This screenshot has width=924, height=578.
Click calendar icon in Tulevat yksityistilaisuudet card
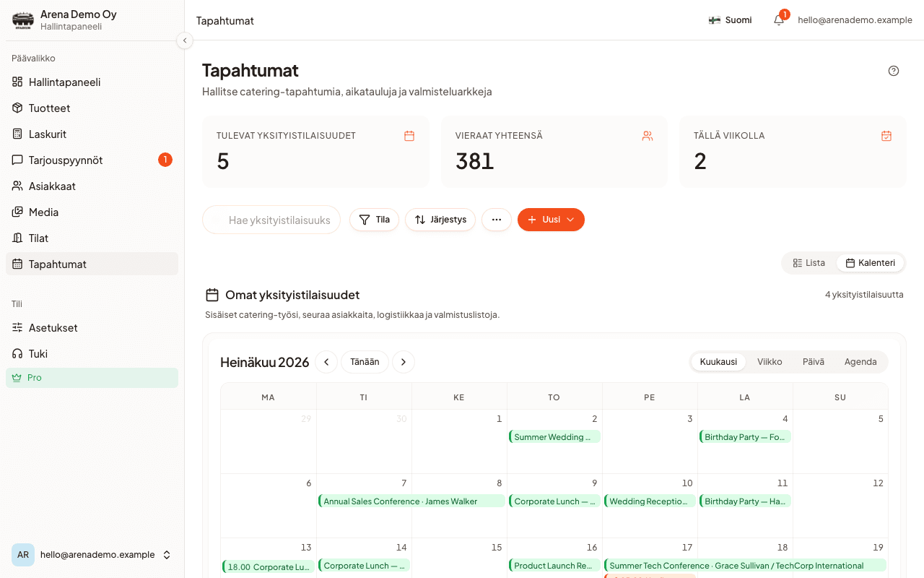click(409, 135)
